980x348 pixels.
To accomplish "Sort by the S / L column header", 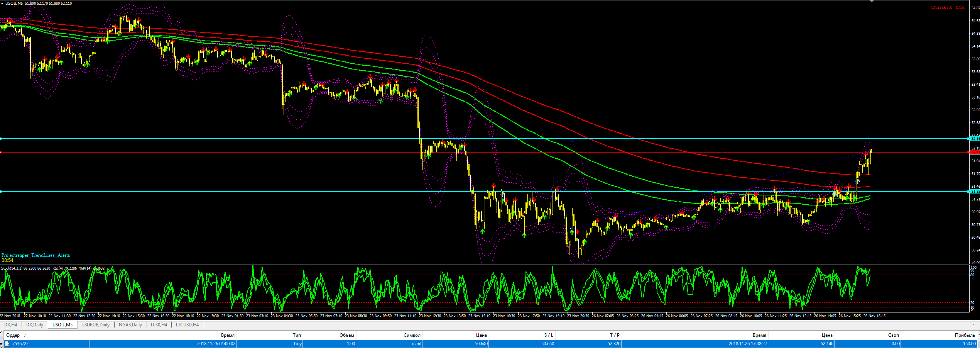I will coord(522,335).
